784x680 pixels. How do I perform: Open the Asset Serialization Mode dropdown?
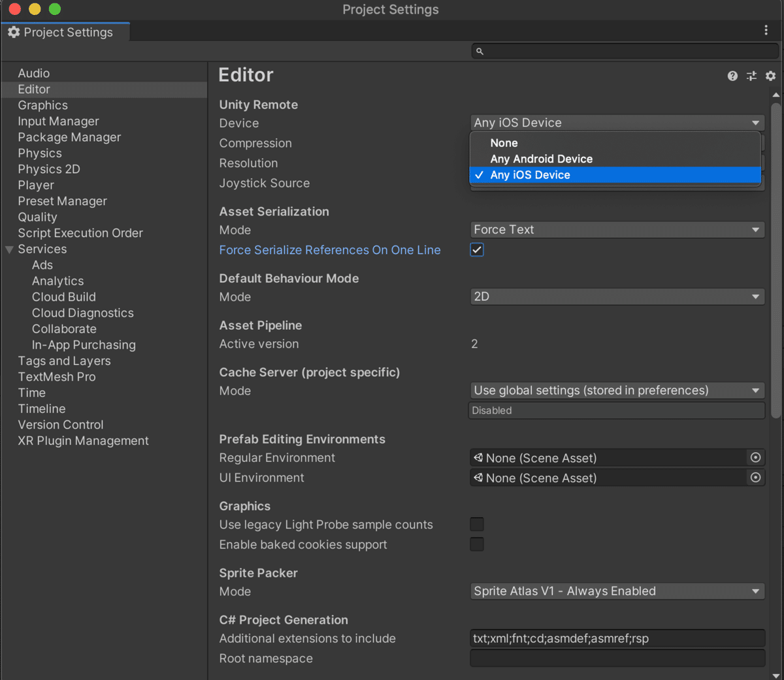tap(617, 230)
